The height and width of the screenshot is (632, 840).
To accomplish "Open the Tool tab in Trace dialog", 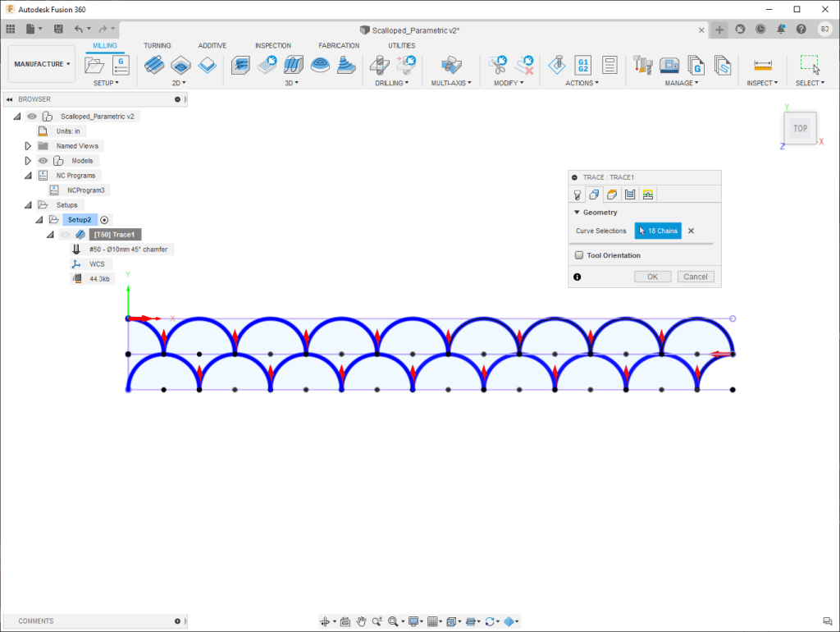I will [577, 195].
